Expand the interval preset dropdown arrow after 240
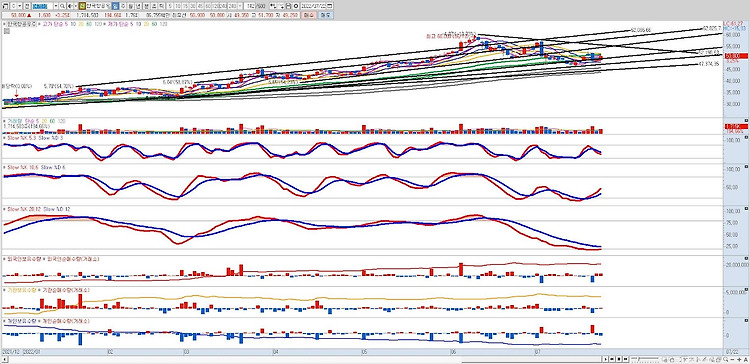The height and width of the screenshot is (364, 750). 240,6
